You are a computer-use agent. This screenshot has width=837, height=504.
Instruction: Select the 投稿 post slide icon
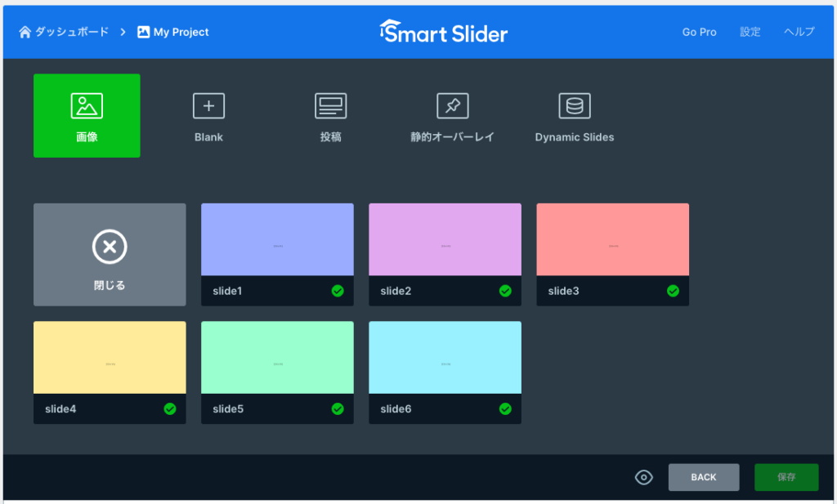330,106
